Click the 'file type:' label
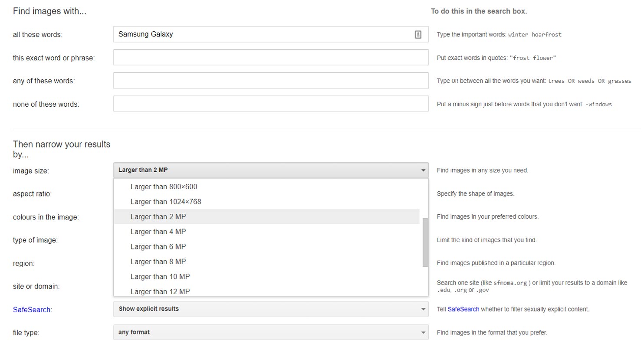 pyautogui.click(x=26, y=333)
